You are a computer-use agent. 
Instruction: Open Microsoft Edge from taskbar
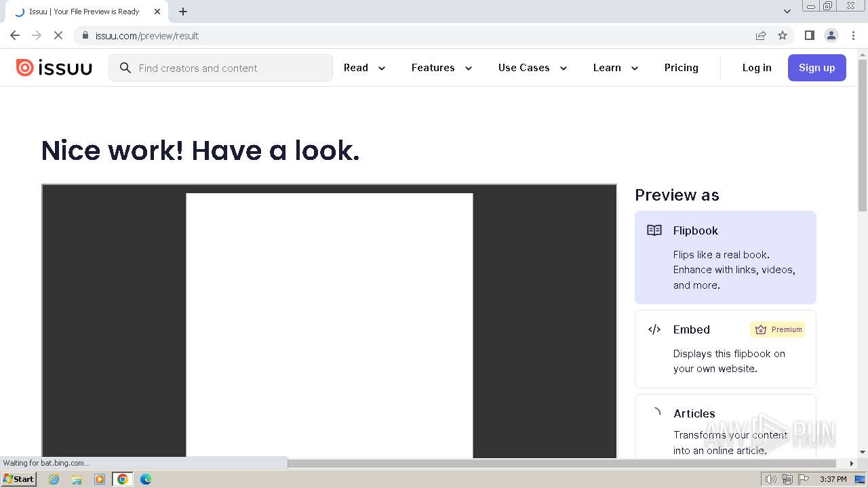146,479
